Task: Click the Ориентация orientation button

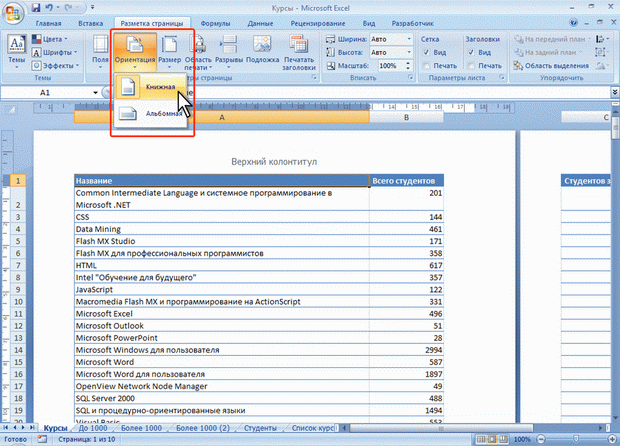Action: pos(135,53)
